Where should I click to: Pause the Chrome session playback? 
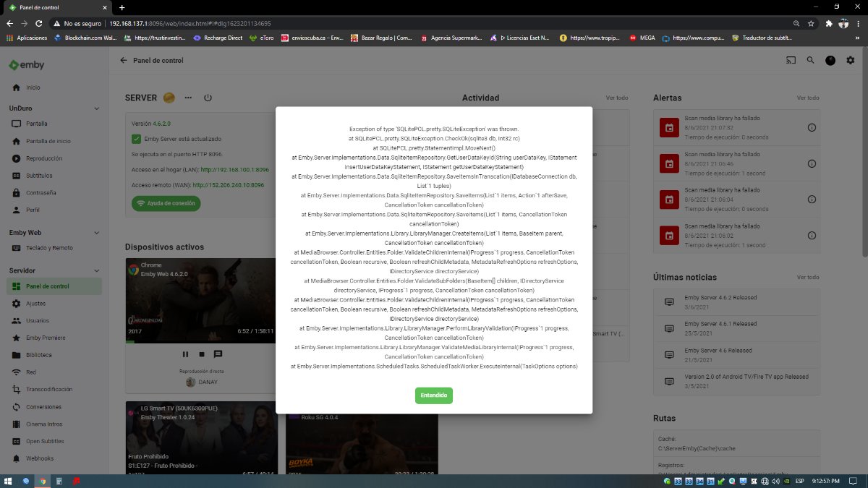pyautogui.click(x=185, y=354)
